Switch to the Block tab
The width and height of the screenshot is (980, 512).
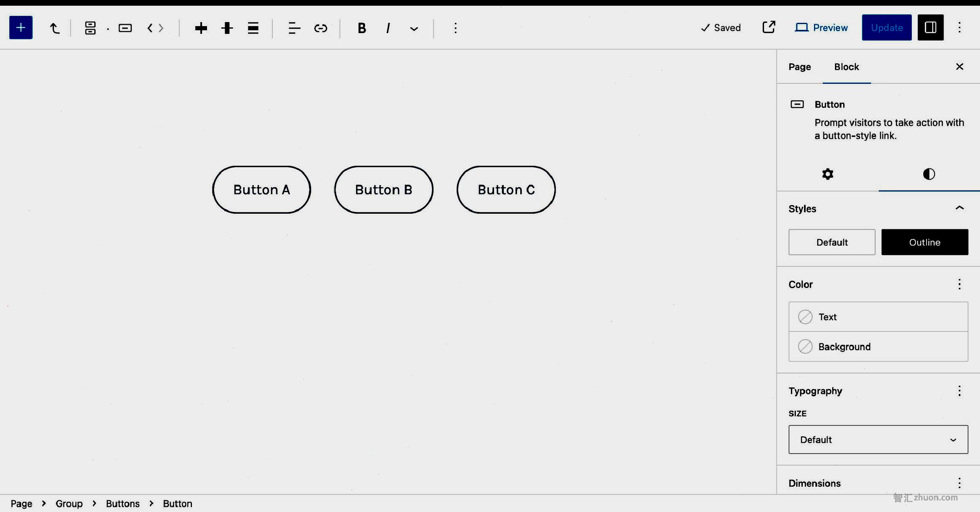(x=846, y=67)
